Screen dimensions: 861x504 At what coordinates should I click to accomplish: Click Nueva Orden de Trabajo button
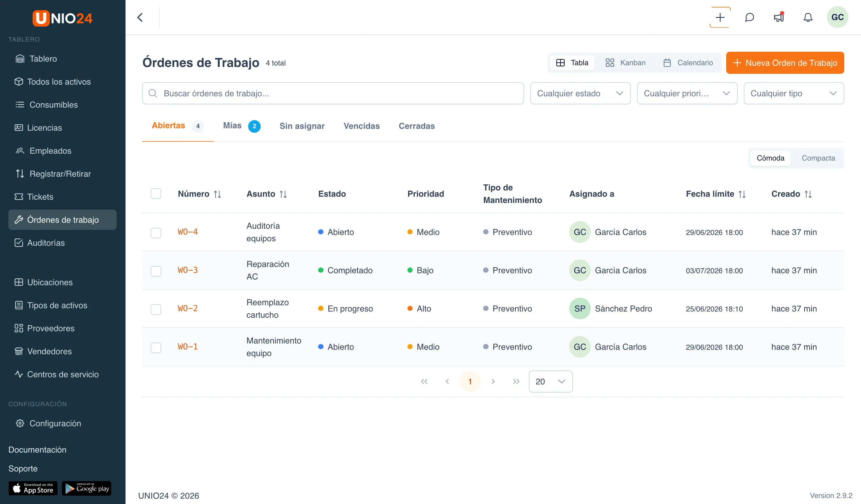(x=785, y=63)
